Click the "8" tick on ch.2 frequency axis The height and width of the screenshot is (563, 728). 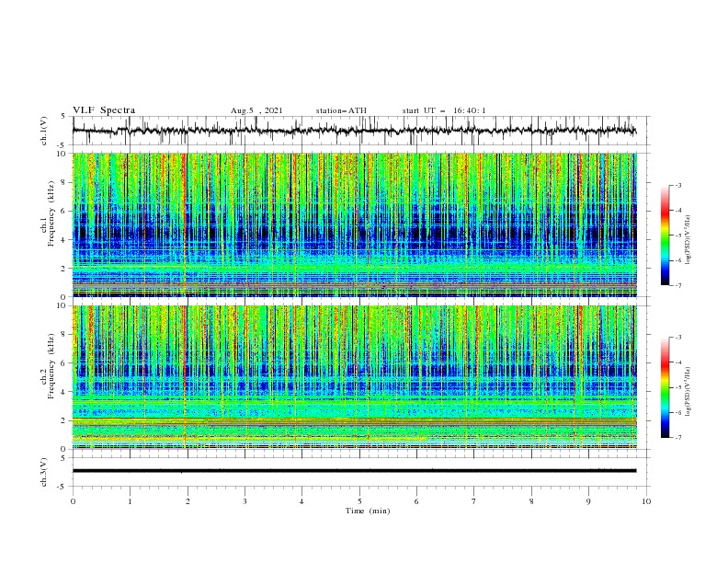(x=63, y=335)
